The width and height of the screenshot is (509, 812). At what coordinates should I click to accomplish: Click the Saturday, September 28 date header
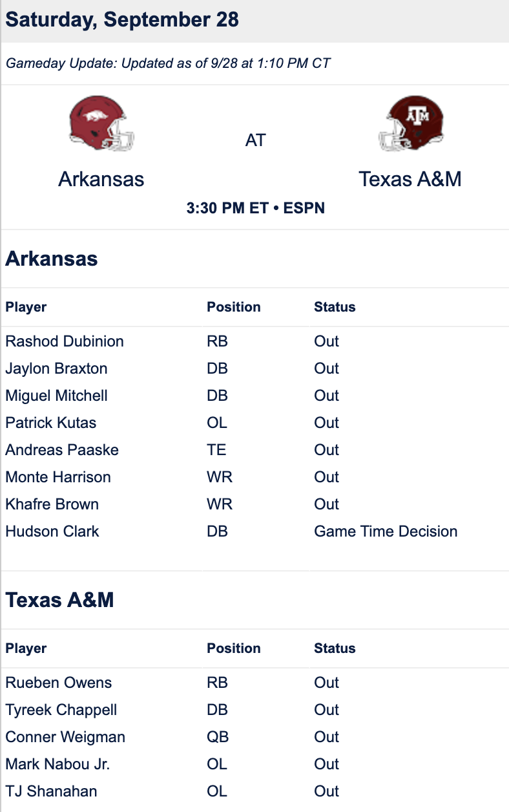coord(122,20)
